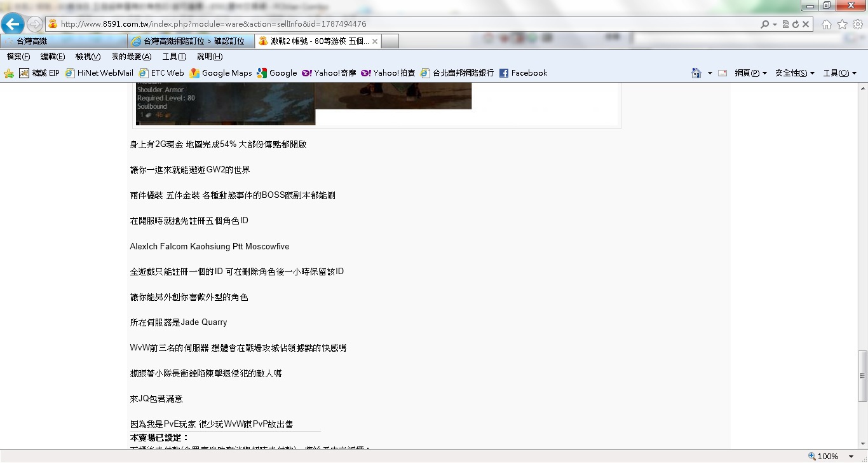Click the 100% zoom level

(828, 456)
